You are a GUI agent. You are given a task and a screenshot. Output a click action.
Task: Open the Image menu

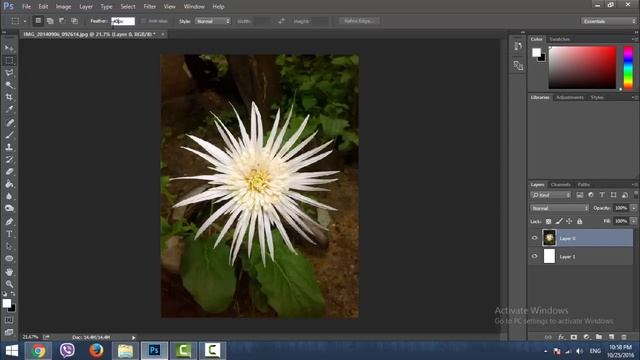tap(63, 7)
